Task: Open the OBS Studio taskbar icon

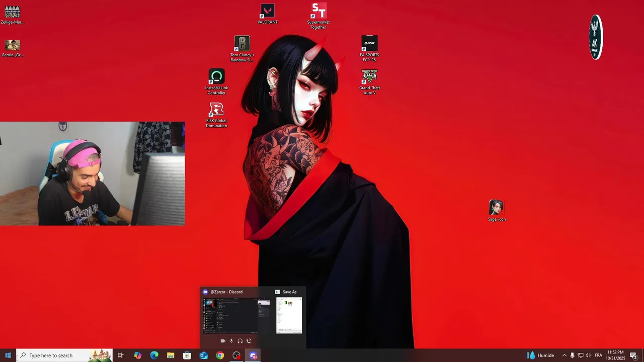Action: 236,355
